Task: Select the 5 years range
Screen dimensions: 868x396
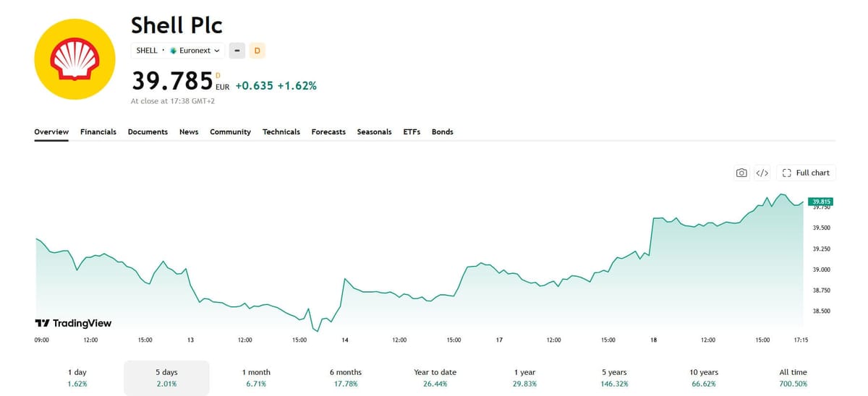Action: (614, 378)
